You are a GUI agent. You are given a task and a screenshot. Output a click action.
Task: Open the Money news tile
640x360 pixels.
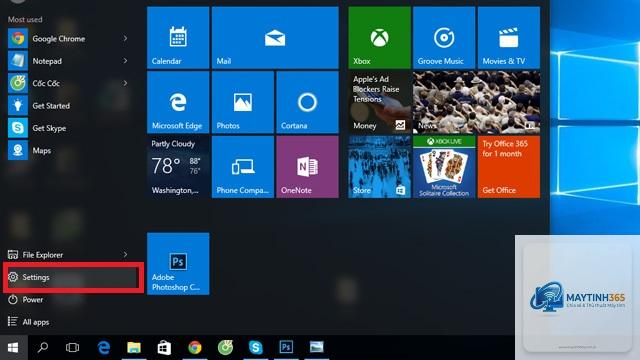379,102
